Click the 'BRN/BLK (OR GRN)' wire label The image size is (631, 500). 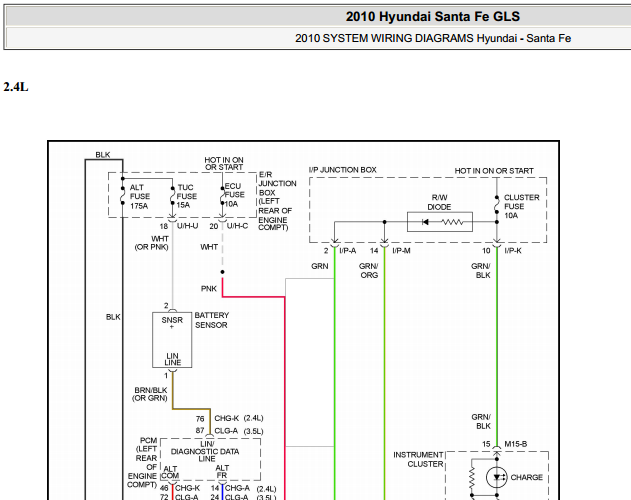pos(150,394)
